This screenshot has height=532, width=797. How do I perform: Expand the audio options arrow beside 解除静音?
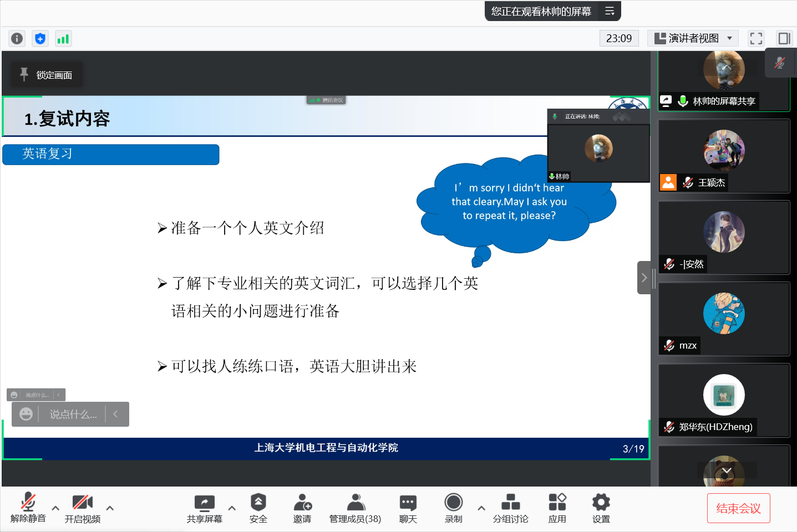tap(55, 508)
